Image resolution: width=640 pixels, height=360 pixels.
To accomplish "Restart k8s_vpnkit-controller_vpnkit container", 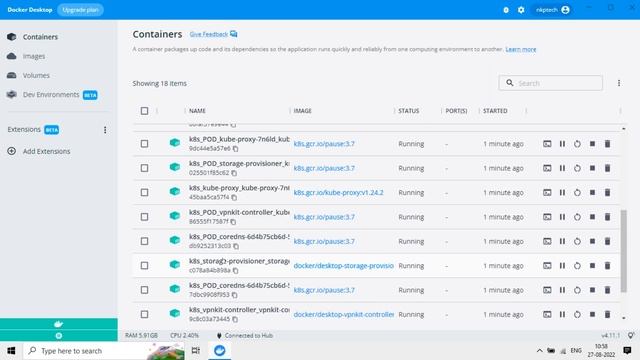I will tap(577, 314).
